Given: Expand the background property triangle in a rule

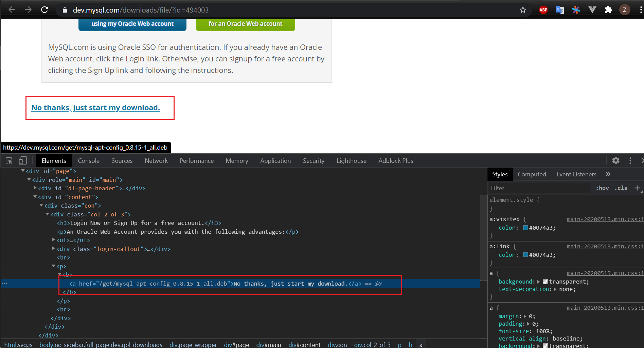Looking at the screenshot, I should point(539,282).
